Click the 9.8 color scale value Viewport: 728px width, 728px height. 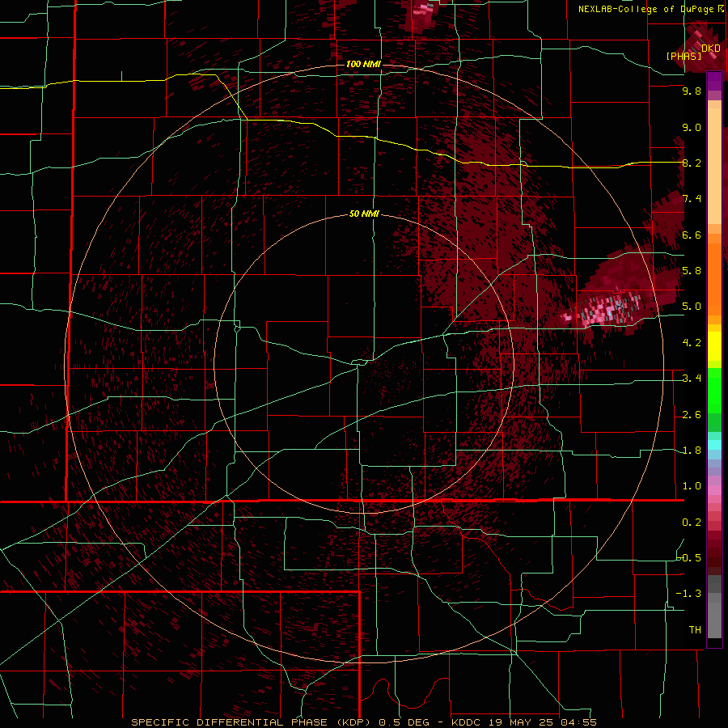(692, 91)
